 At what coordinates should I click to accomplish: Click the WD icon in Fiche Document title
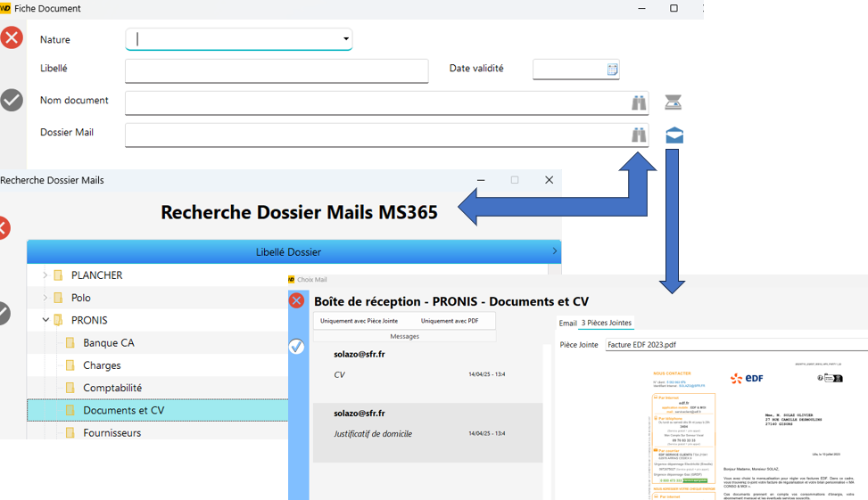(5, 8)
